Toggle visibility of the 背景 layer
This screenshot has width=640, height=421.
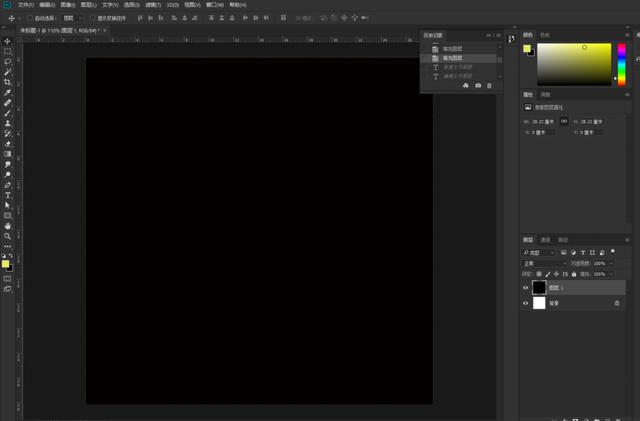(526, 302)
